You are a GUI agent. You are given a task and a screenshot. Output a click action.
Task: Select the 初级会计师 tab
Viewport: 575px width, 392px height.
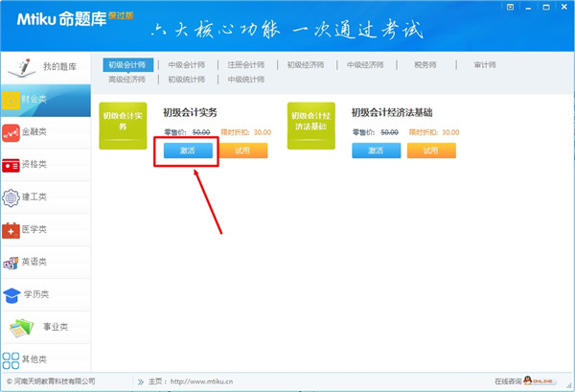click(x=127, y=65)
